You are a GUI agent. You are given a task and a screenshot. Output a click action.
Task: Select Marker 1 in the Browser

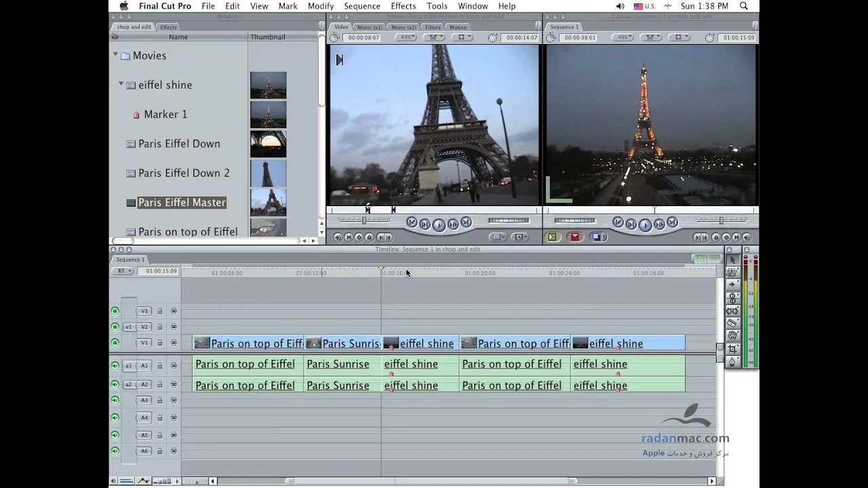pyautogui.click(x=165, y=114)
